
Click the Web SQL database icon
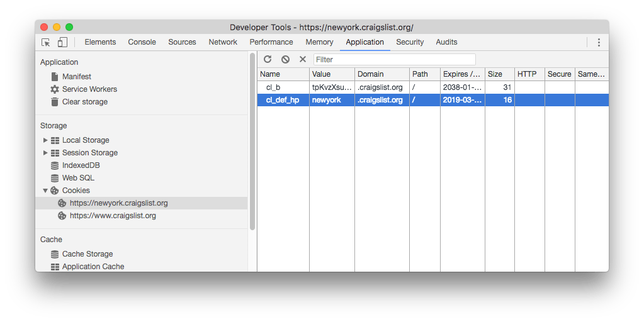[55, 178]
